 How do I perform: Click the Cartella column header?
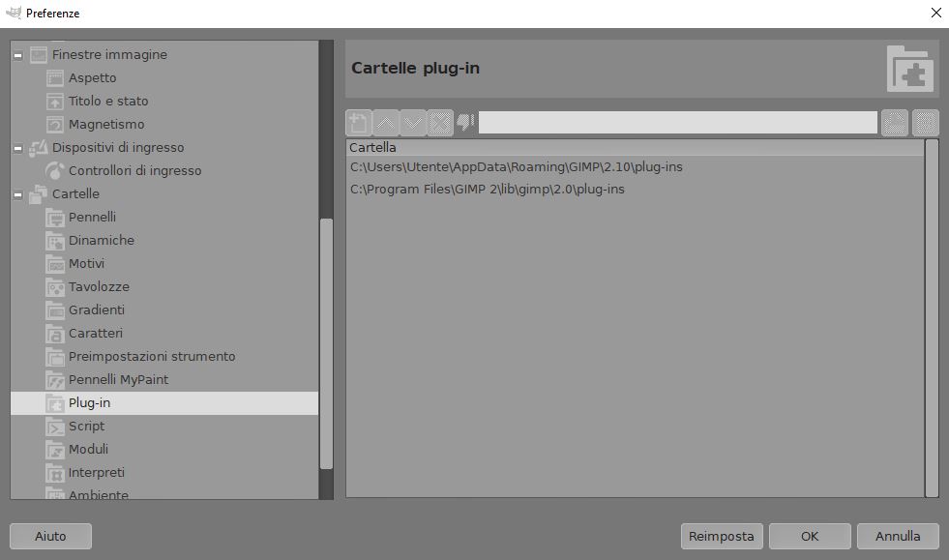tap(635, 147)
